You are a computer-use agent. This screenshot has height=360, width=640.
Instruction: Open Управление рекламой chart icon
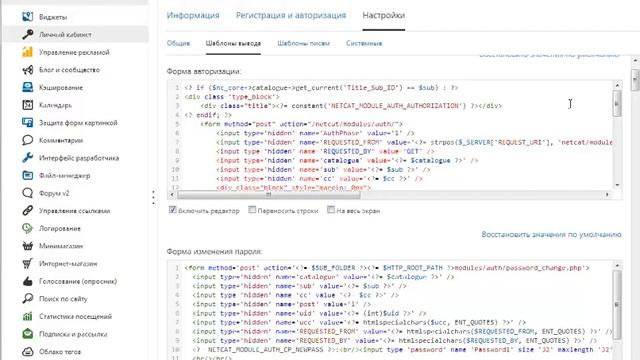[x=27, y=52]
